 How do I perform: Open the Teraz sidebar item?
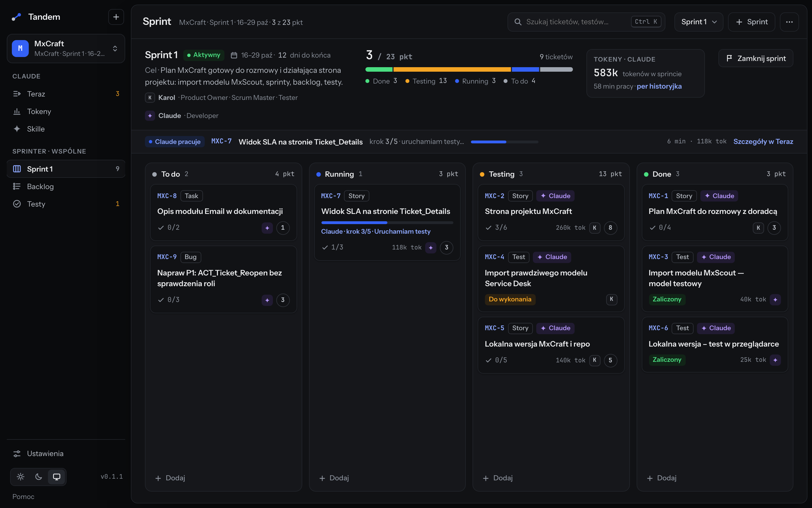[66, 94]
